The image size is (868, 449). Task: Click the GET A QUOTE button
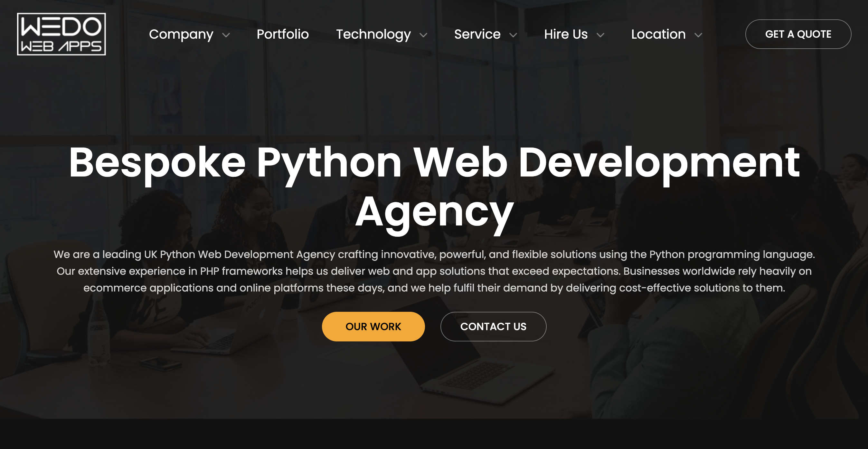tap(798, 34)
